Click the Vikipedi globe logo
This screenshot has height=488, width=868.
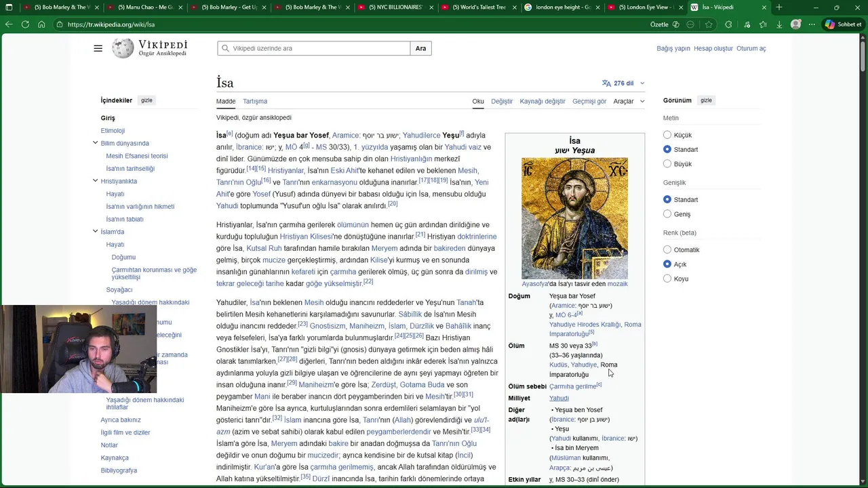point(123,48)
